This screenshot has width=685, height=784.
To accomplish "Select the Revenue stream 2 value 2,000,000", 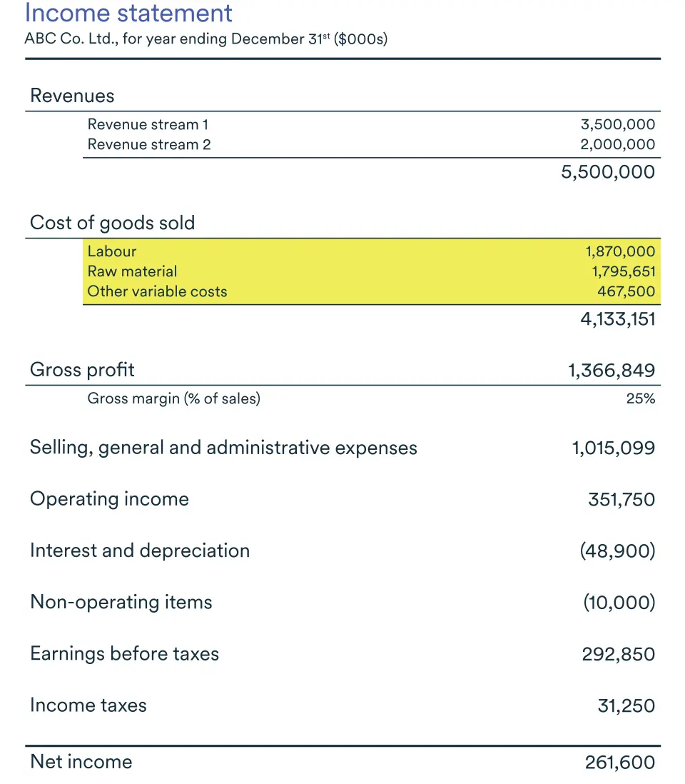I will 618,145.
